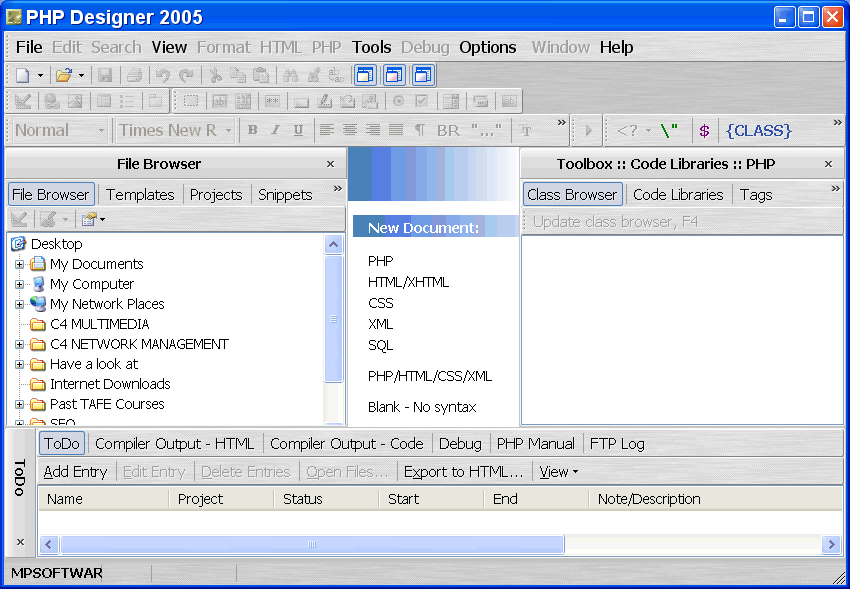The height and width of the screenshot is (589, 850).
Task: Close the File Browser panel
Action: click(330, 164)
